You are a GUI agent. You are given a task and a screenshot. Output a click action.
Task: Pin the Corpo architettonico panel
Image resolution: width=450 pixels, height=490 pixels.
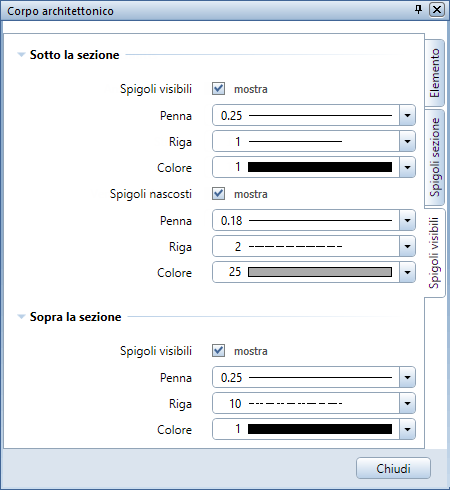(419, 10)
